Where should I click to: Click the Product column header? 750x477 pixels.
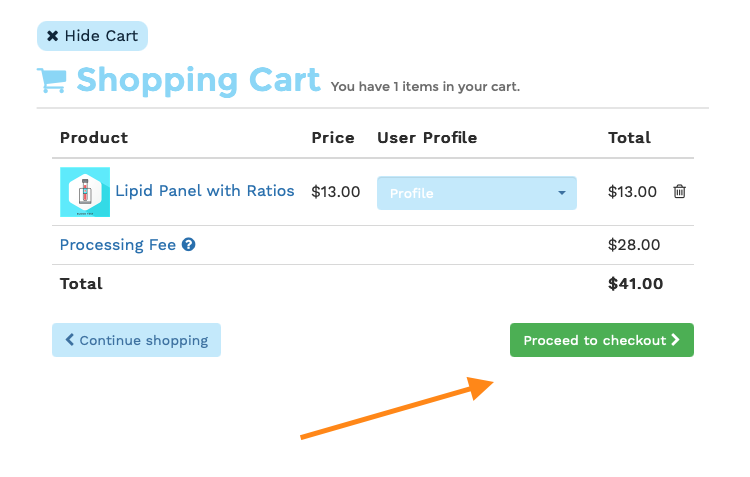click(94, 138)
